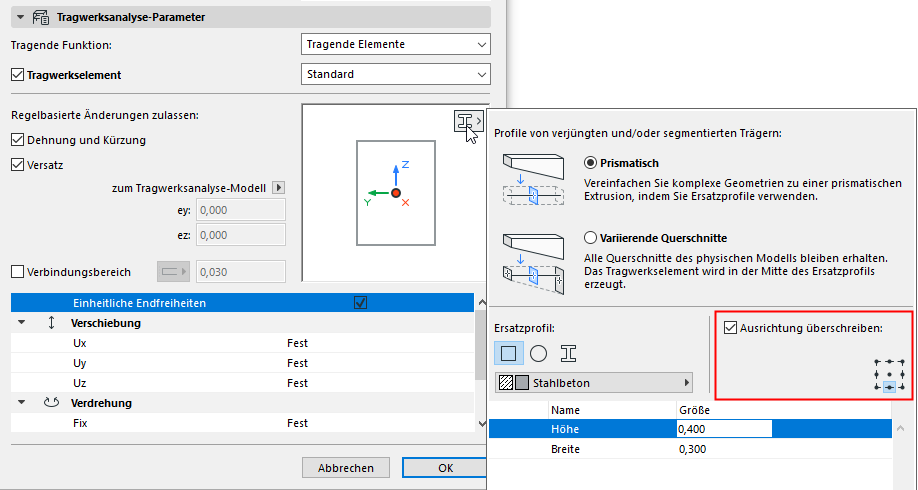The width and height of the screenshot is (918, 490).
Task: Select the rectangular Ersatzprofil shape
Action: [x=508, y=352]
